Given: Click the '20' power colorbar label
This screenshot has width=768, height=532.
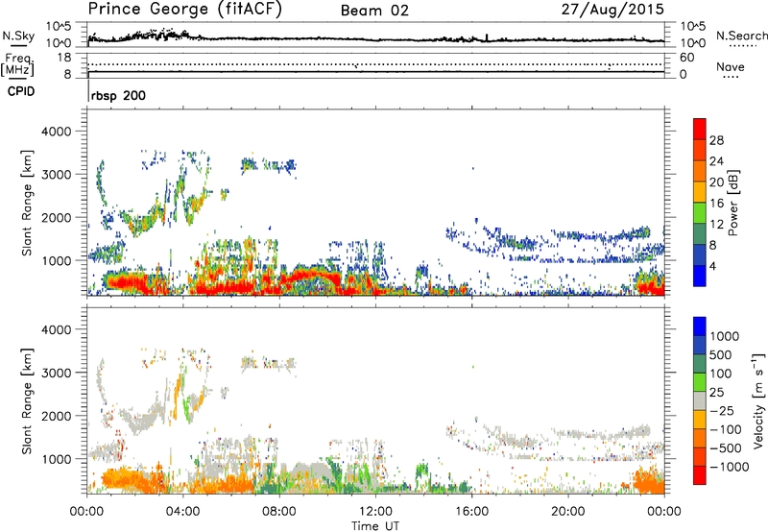Looking at the screenshot, I should tap(716, 182).
